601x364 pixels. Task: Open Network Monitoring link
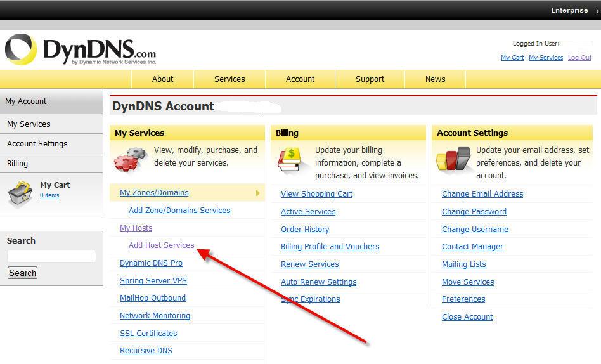pos(155,316)
